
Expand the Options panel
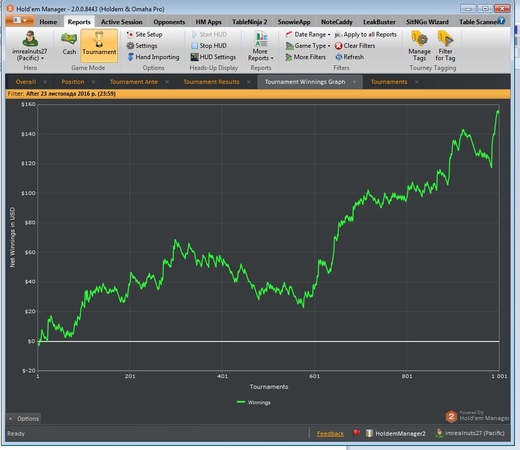tap(24, 419)
